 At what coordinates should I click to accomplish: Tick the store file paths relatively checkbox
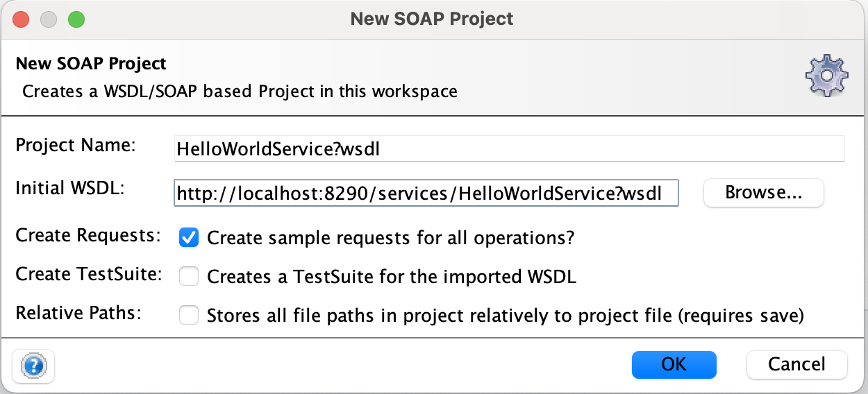point(189,316)
